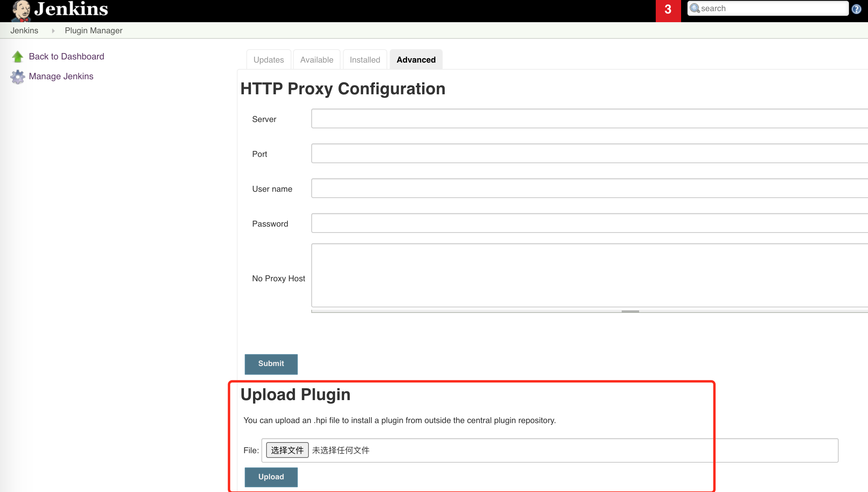Open Plugin Manager breadcrumb link
The width and height of the screenshot is (868, 492).
click(x=93, y=31)
